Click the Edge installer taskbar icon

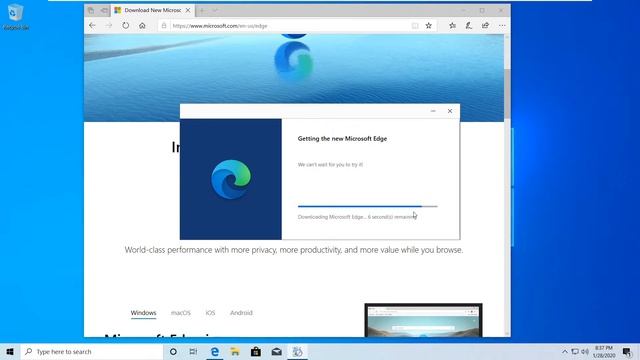click(298, 352)
